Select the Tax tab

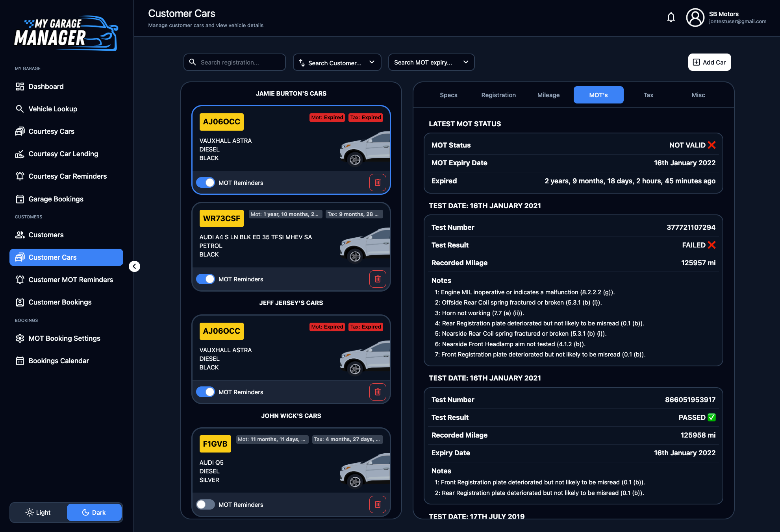click(648, 95)
